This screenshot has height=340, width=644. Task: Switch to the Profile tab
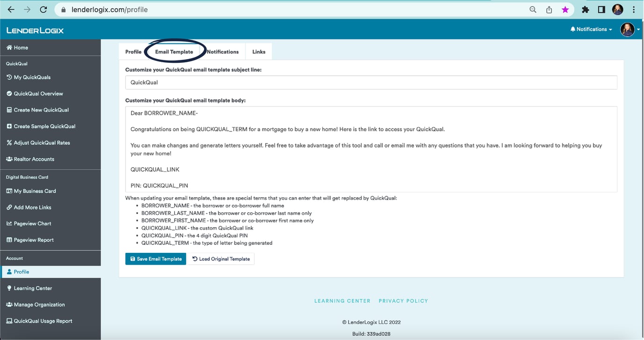(133, 52)
